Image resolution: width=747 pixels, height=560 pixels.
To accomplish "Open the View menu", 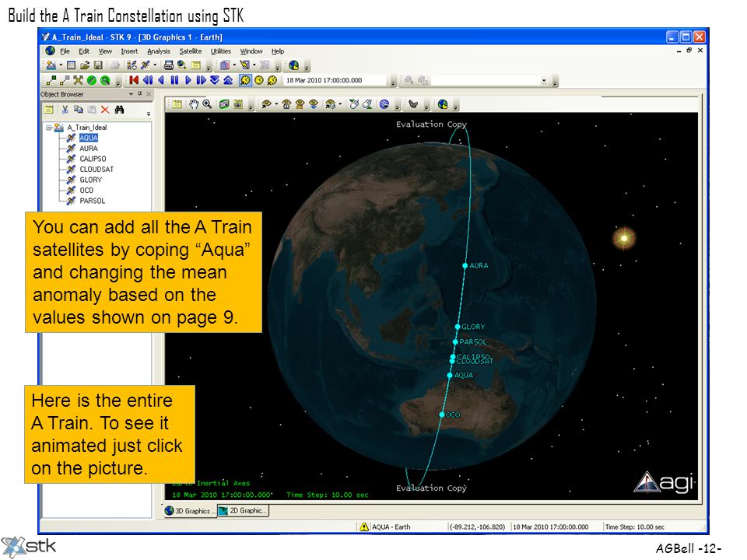I will (x=105, y=51).
